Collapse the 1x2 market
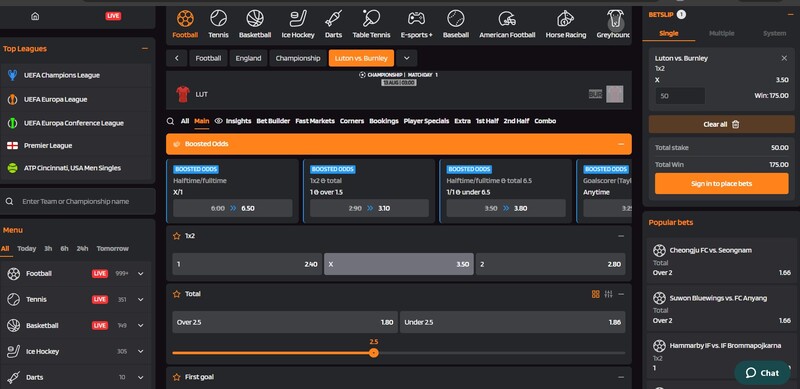800x389 pixels. coord(621,236)
